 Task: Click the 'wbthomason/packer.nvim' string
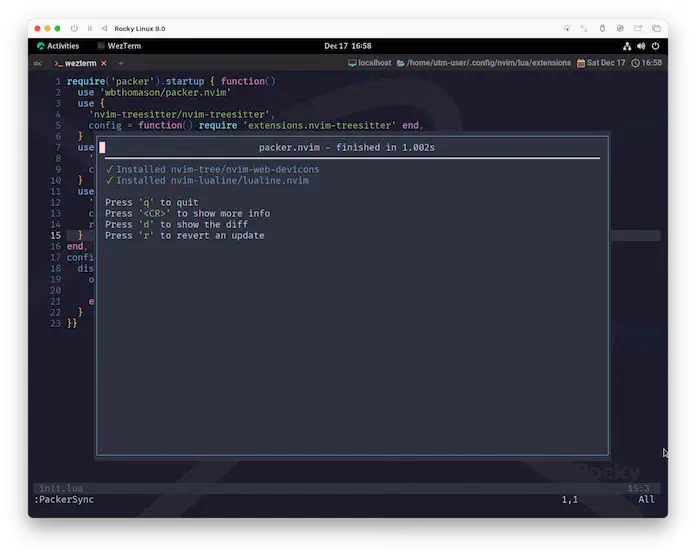coord(166,92)
